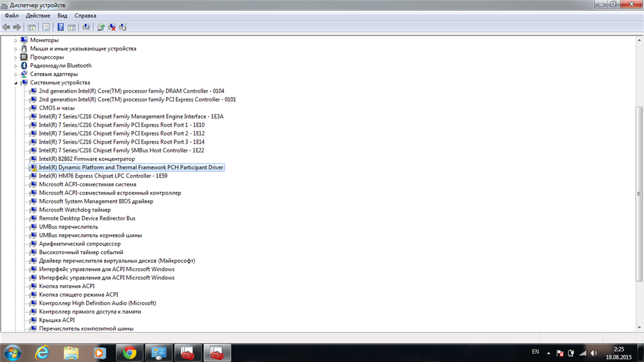
Task: Switch to Google Chrome on the taskbar
Action: point(130,353)
